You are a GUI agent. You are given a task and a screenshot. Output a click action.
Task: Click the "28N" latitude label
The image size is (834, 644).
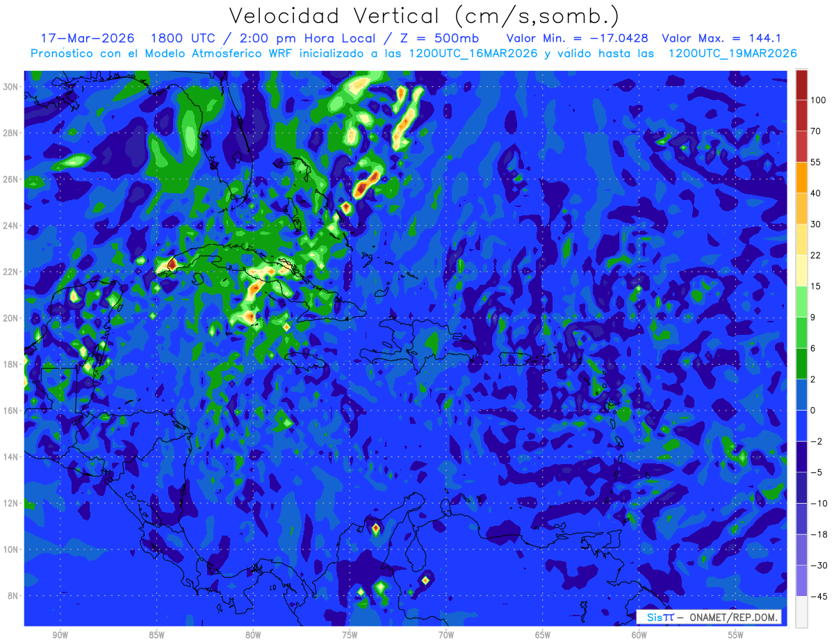tap(12, 133)
